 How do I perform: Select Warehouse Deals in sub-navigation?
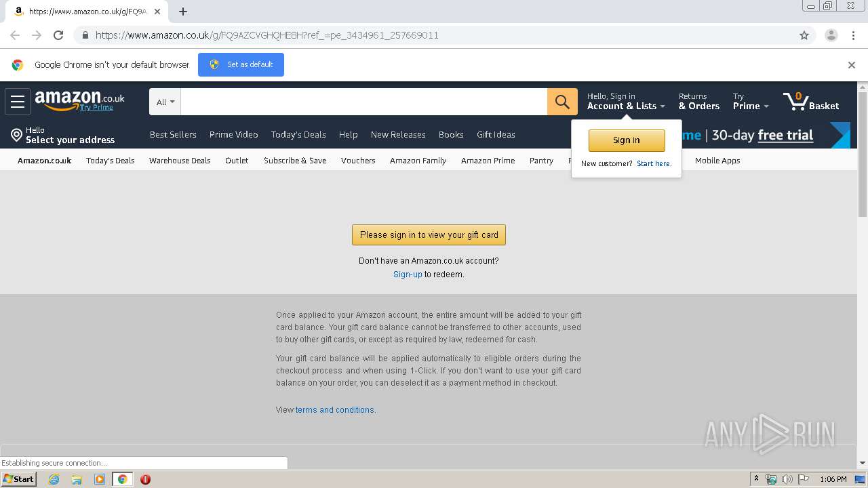point(180,161)
